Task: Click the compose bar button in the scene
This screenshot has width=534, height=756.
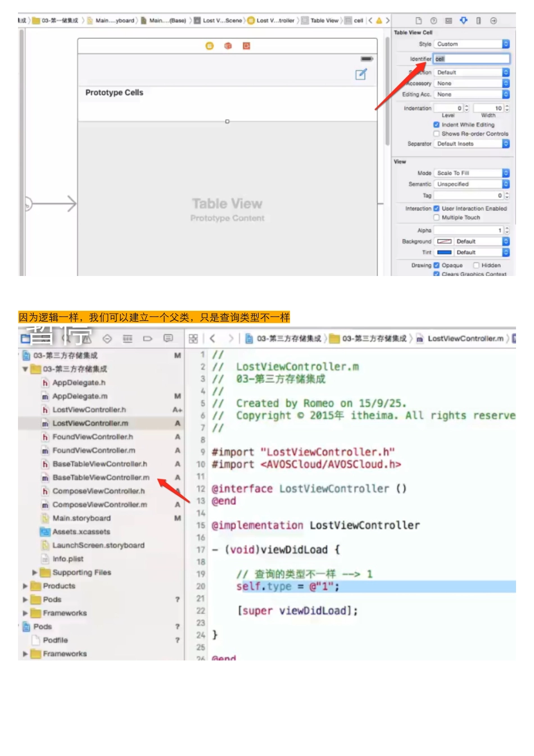Action: (361, 74)
